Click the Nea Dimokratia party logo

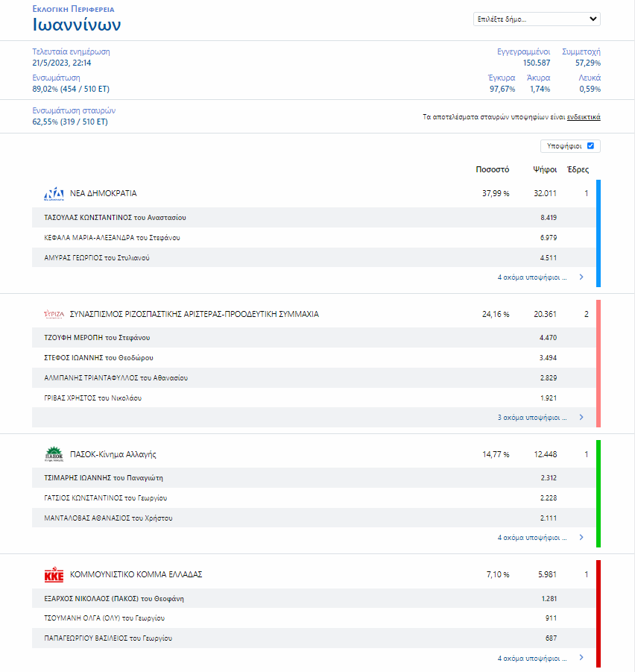pyautogui.click(x=54, y=194)
